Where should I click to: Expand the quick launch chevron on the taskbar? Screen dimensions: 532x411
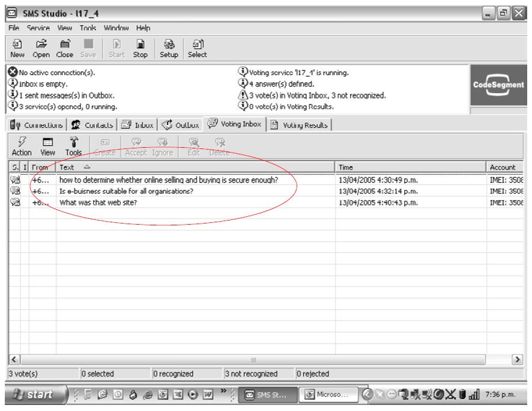coord(223,391)
